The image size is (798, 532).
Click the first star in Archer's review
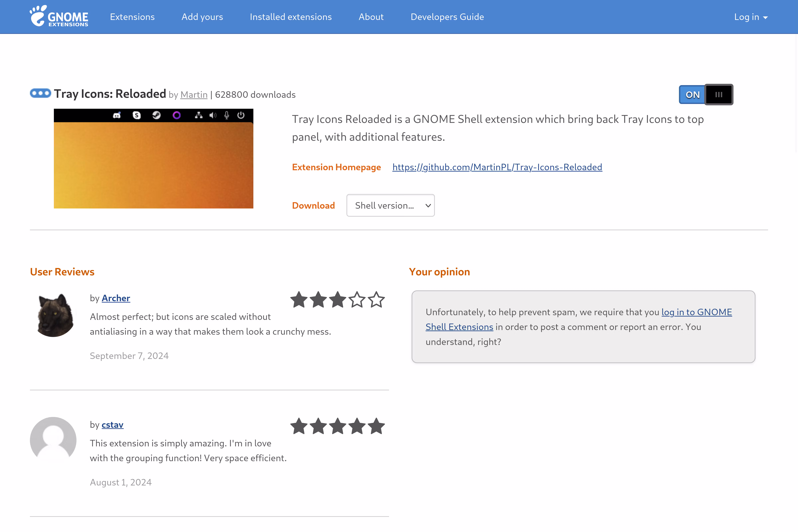299,300
